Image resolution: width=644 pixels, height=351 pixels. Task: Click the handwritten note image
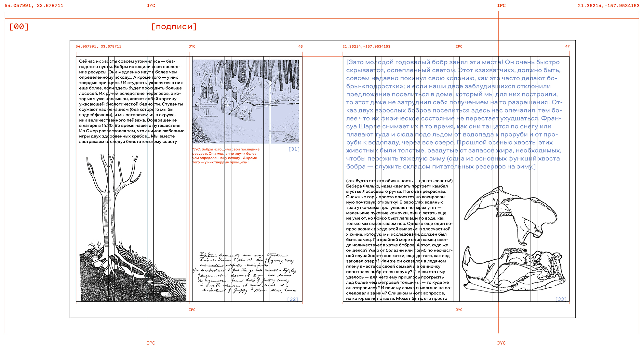click(245, 272)
